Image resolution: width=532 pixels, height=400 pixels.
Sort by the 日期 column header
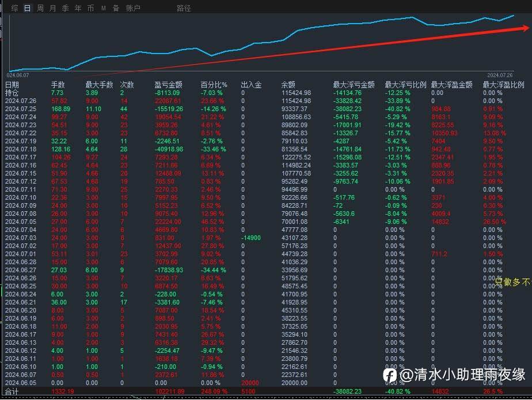coord(12,85)
